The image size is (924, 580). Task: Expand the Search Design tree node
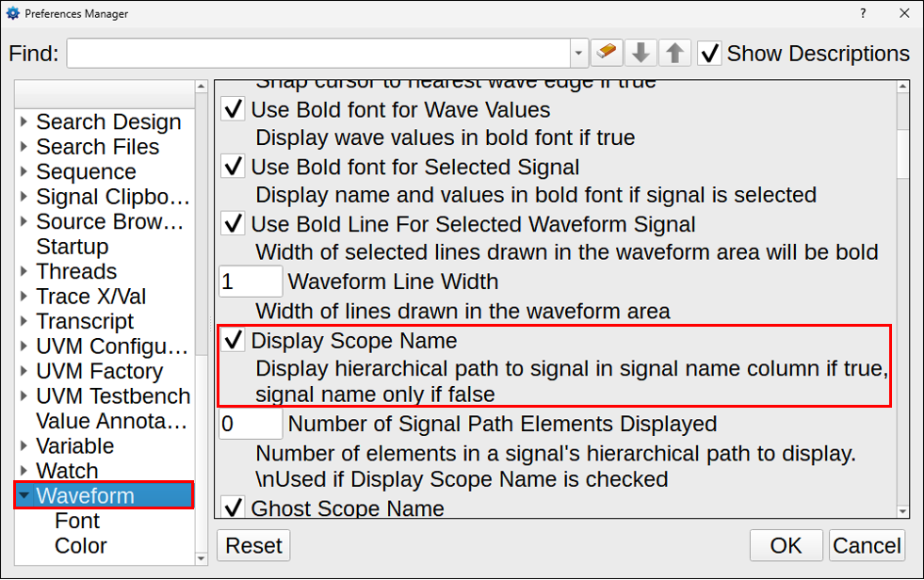tap(24, 122)
